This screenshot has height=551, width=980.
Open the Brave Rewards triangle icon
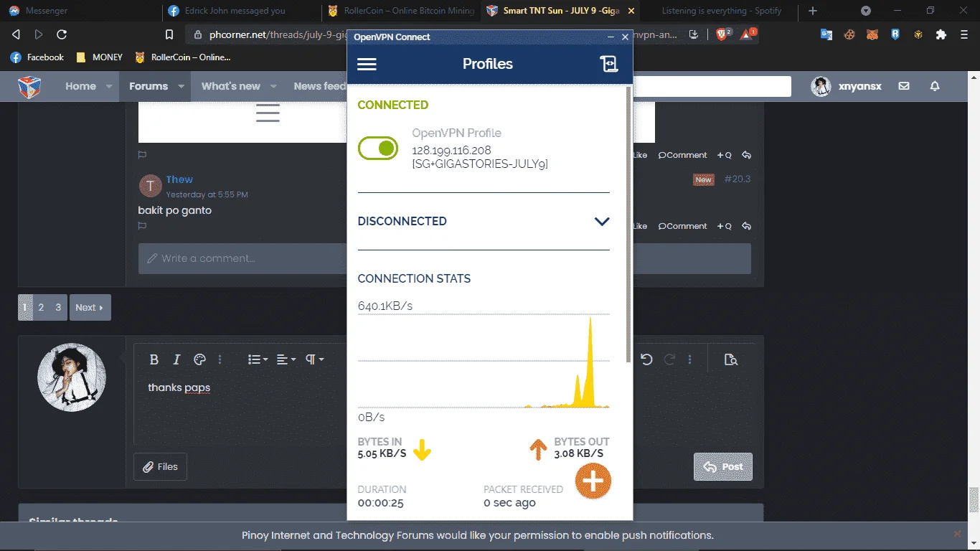(x=748, y=34)
